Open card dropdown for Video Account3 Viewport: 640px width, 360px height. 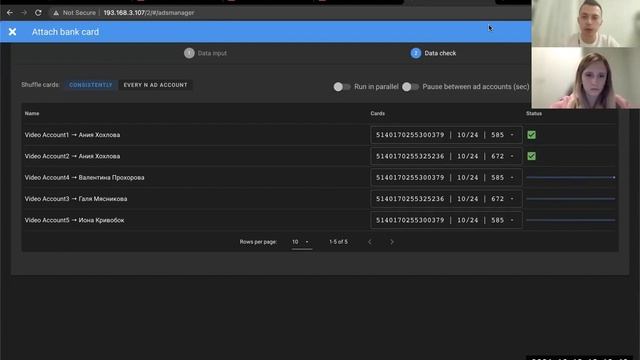[x=446, y=199]
